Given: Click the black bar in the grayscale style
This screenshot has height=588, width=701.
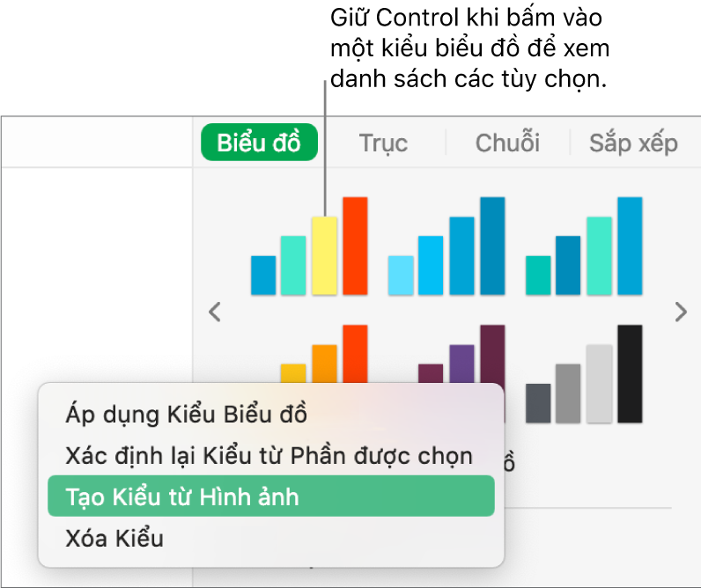Looking at the screenshot, I should (630, 374).
